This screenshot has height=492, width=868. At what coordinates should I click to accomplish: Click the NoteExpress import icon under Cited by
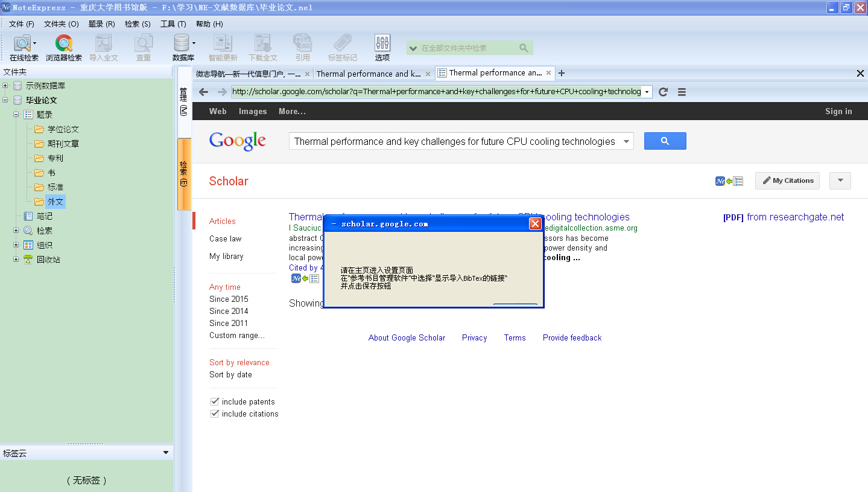305,278
